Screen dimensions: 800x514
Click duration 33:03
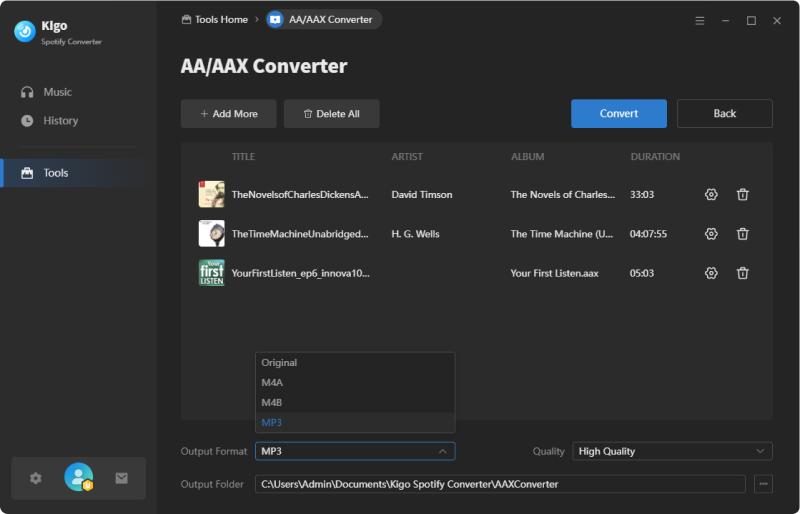642,194
